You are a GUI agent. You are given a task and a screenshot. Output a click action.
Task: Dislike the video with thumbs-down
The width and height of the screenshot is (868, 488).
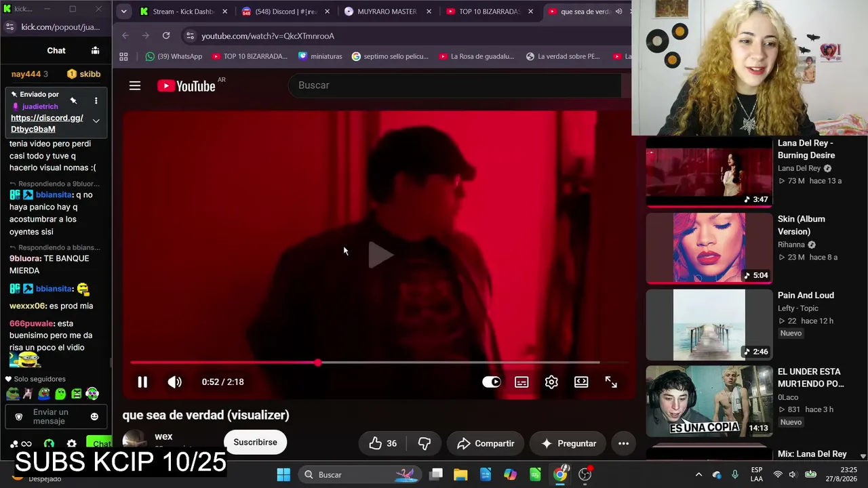click(x=425, y=443)
